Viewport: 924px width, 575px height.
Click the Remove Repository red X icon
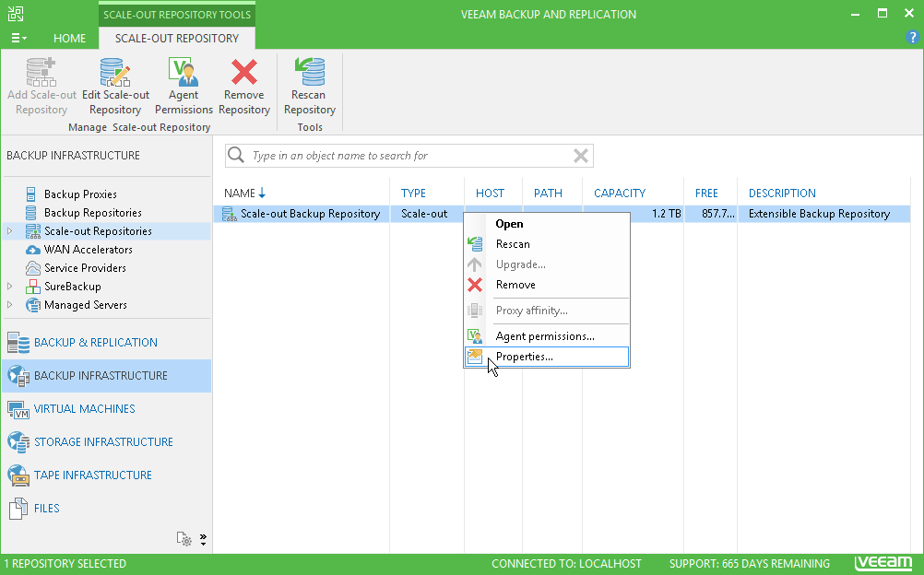tap(244, 73)
